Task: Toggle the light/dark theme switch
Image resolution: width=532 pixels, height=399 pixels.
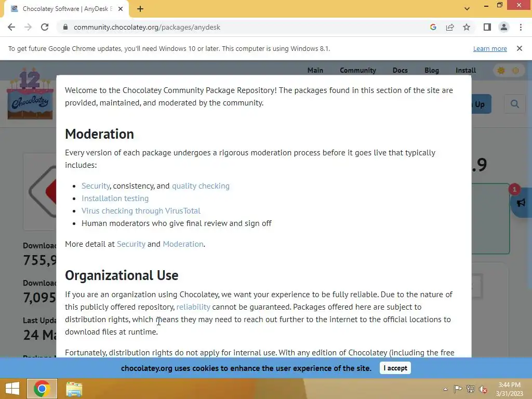Action: [x=508, y=71]
